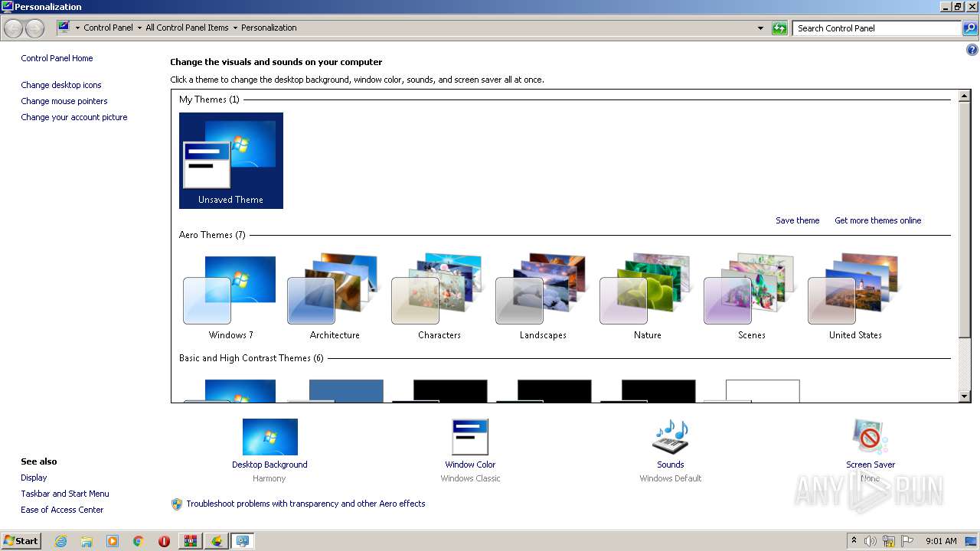Open Taskbar and Start Menu link
This screenshot has height=551, width=980.
pos(65,494)
